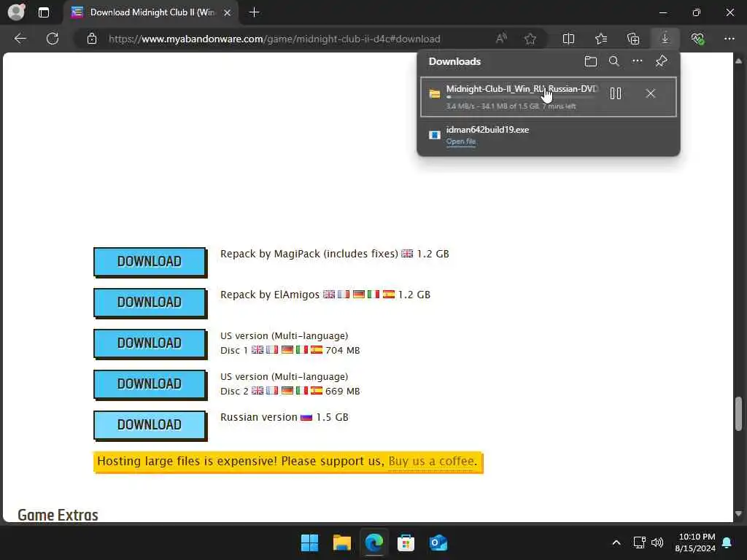The image size is (747, 560).
Task: Click the scrollbar up arrow
Action: 738,61
